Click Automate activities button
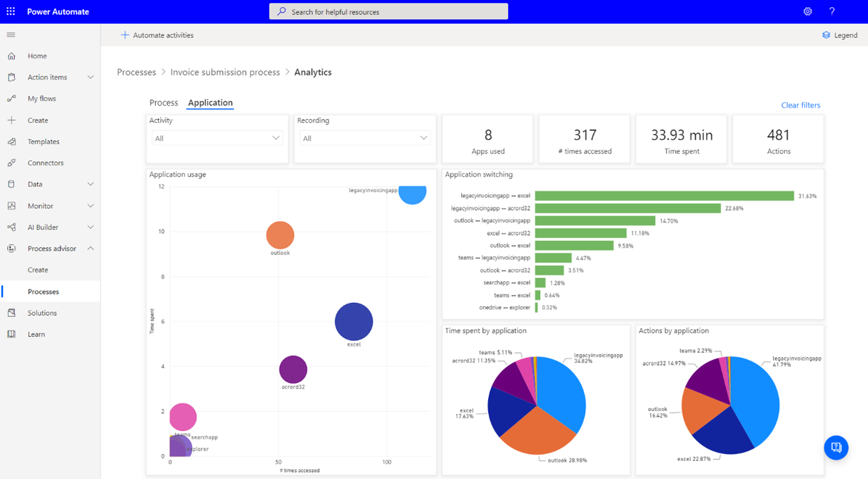 coord(157,35)
